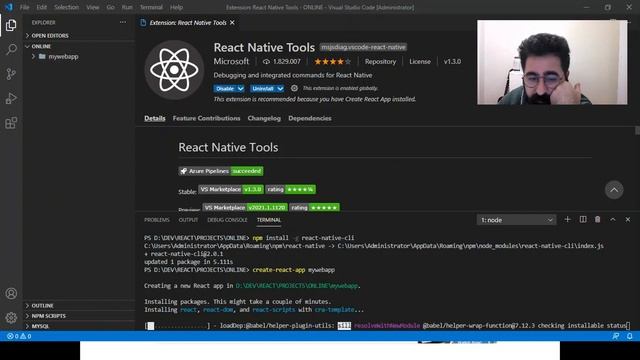Open the Selection menu
640x360 pixels.
pyautogui.click(x=67, y=7)
